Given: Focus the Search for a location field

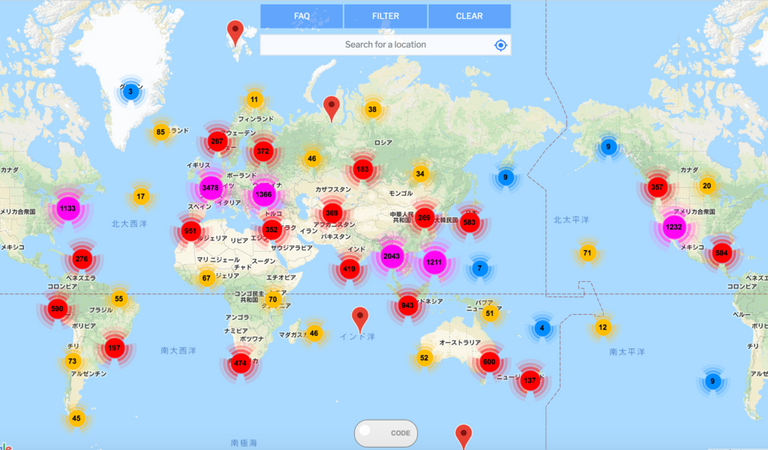Looking at the screenshot, I should [385, 45].
